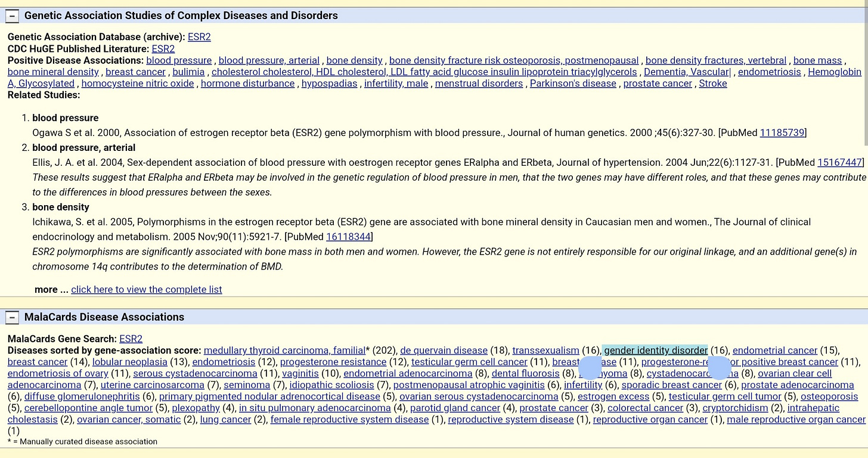Open PubMed link 15167447
This screenshot has width=868, height=458.
click(840, 162)
